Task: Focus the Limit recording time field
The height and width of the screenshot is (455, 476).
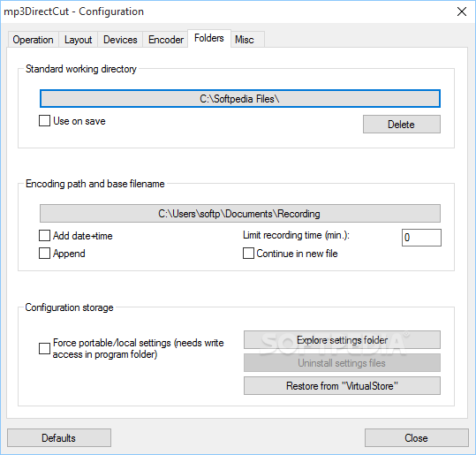Action: [421, 238]
